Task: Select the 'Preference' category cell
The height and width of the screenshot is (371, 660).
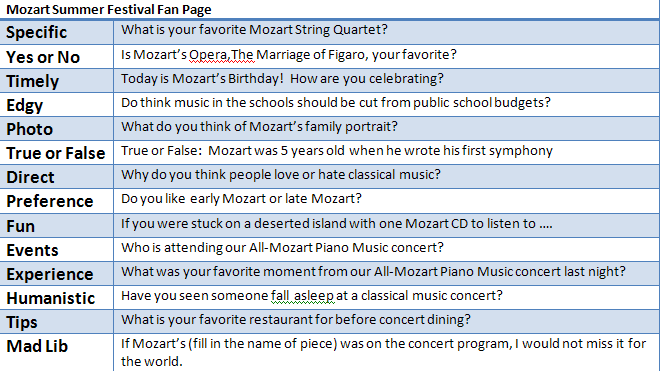Action: click(56, 201)
